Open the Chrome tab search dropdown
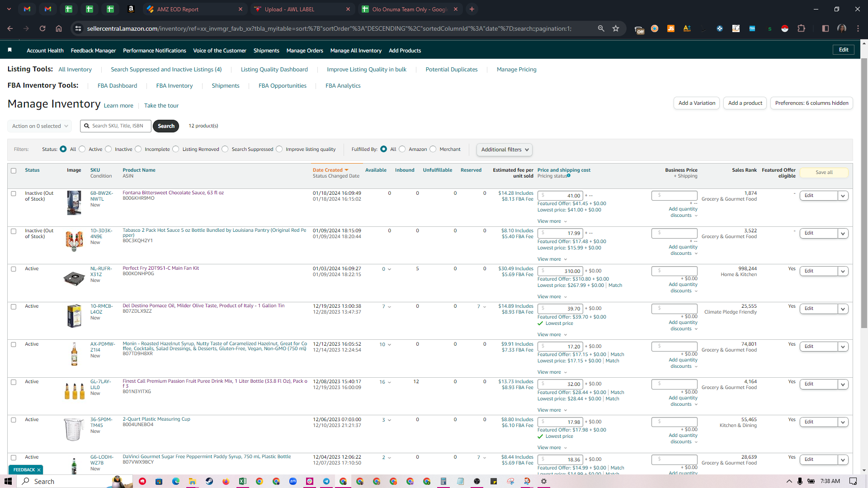Screen dimensions: 868x488 [x=9, y=9]
